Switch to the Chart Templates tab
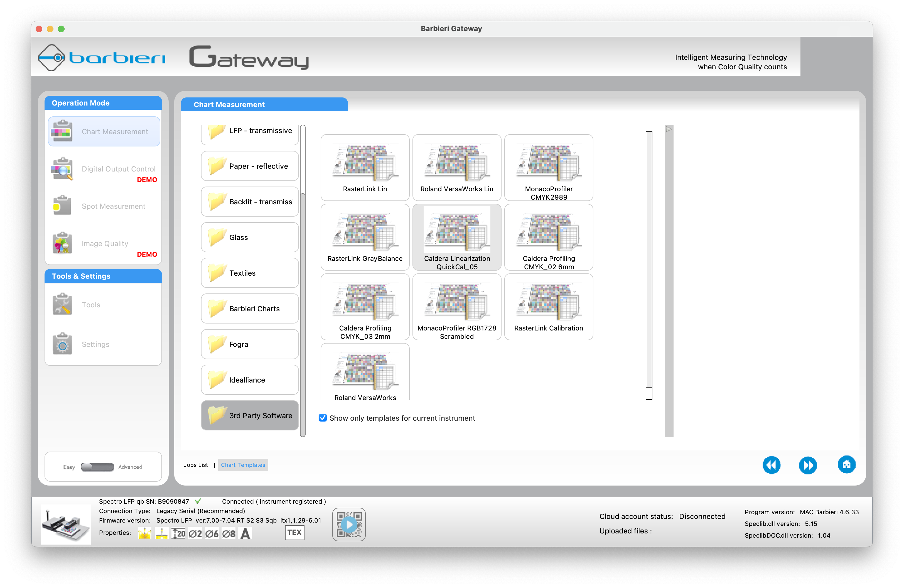 [x=243, y=465]
